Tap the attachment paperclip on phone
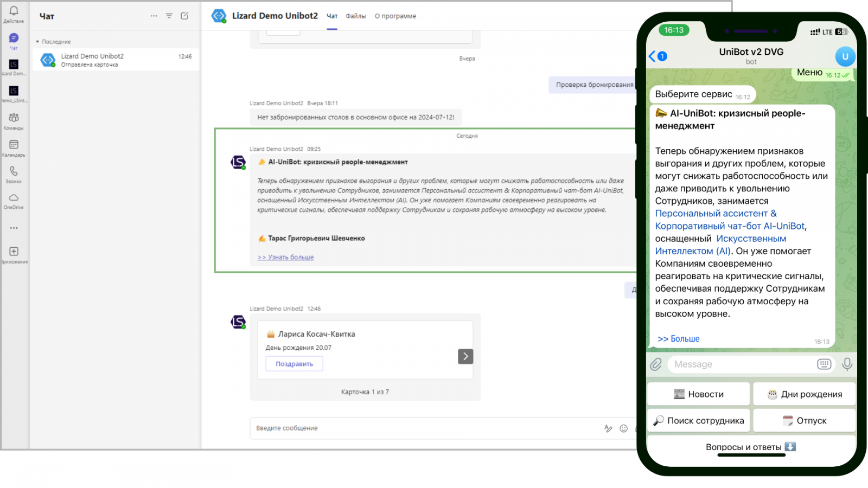This screenshot has height=488, width=868. click(x=656, y=364)
